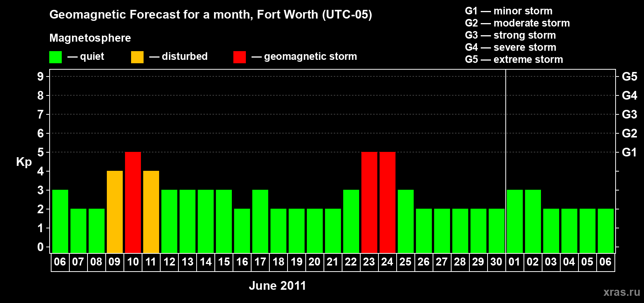This screenshot has height=303, width=644.
Task: Click the green bar above date 25
Action: (406, 222)
